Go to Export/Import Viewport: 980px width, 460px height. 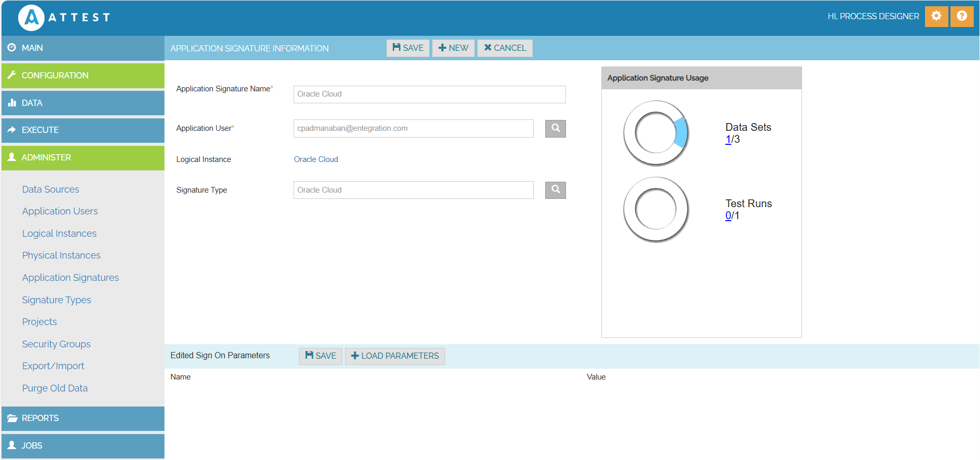tap(53, 366)
